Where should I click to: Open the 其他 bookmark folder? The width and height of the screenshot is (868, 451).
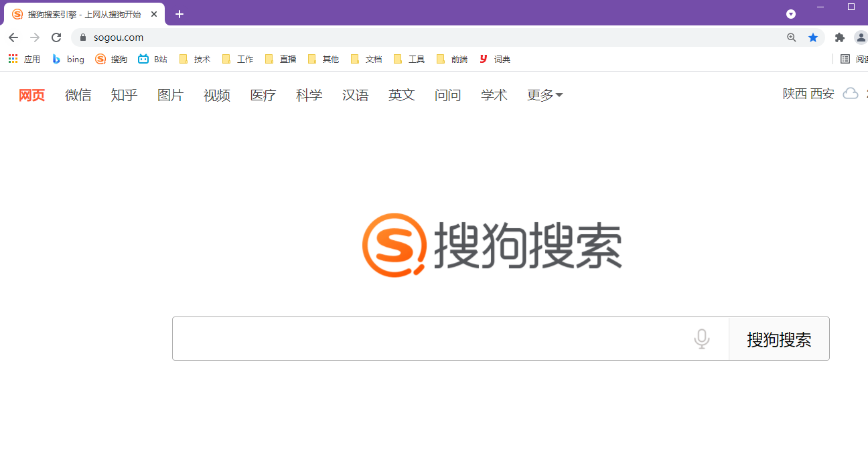point(323,59)
